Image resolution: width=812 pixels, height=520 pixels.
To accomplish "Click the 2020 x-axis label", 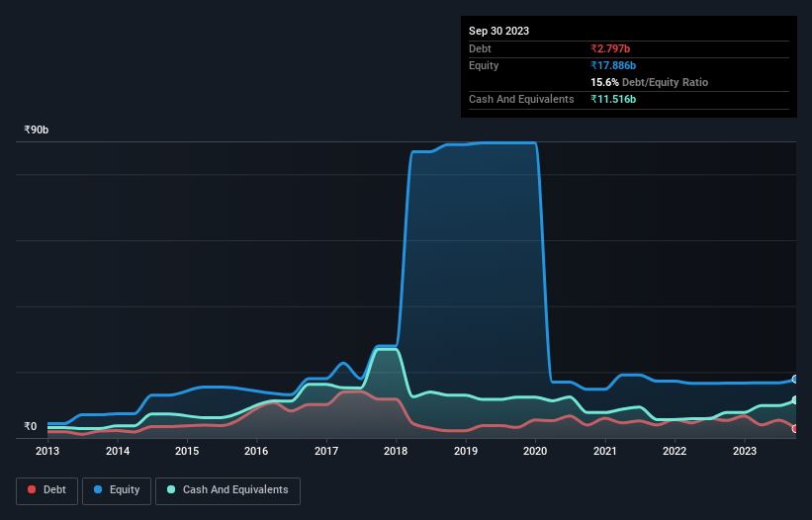I will [x=535, y=451].
